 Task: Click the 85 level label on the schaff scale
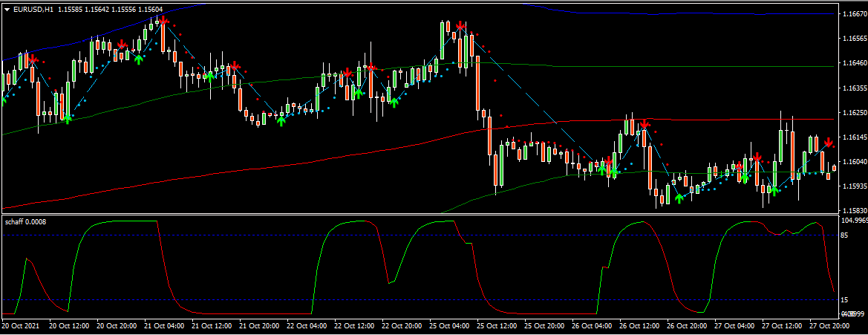pos(844,235)
